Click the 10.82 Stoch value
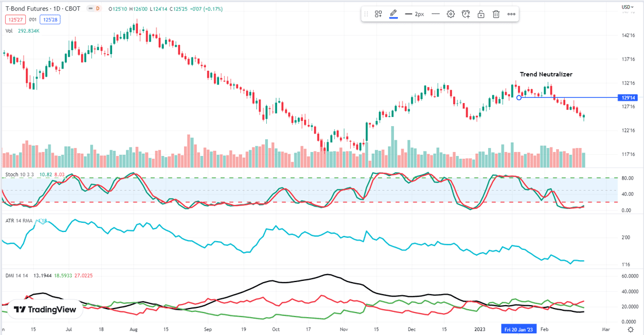The height and width of the screenshot is (335, 644). coord(45,174)
